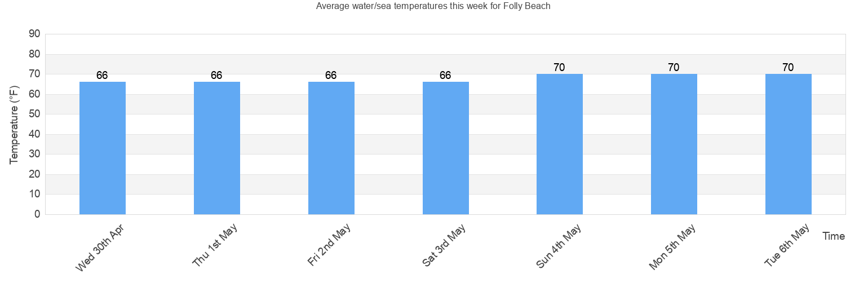
Task: Select the Thu 1st May bar
Action: [217, 148]
